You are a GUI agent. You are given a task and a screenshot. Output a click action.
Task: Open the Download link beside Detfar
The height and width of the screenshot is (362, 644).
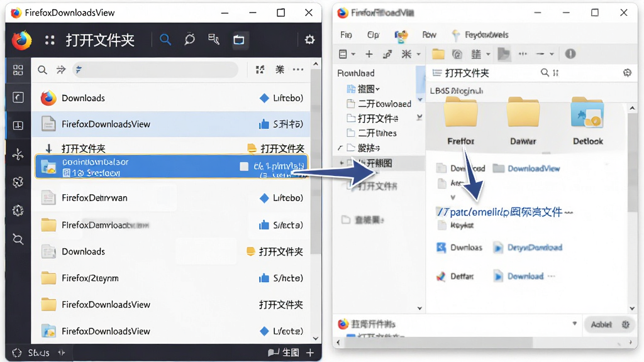click(x=525, y=277)
